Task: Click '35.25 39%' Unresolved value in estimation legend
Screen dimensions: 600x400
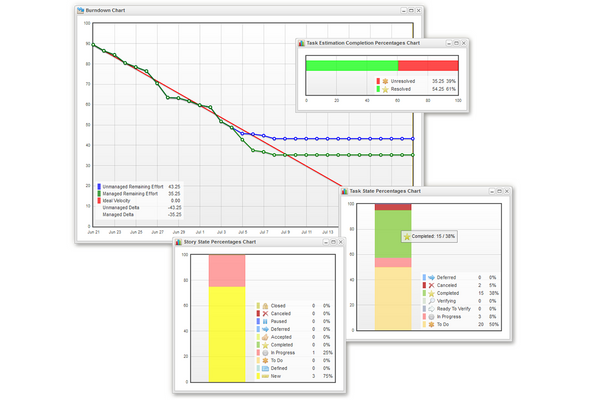Action: click(444, 81)
